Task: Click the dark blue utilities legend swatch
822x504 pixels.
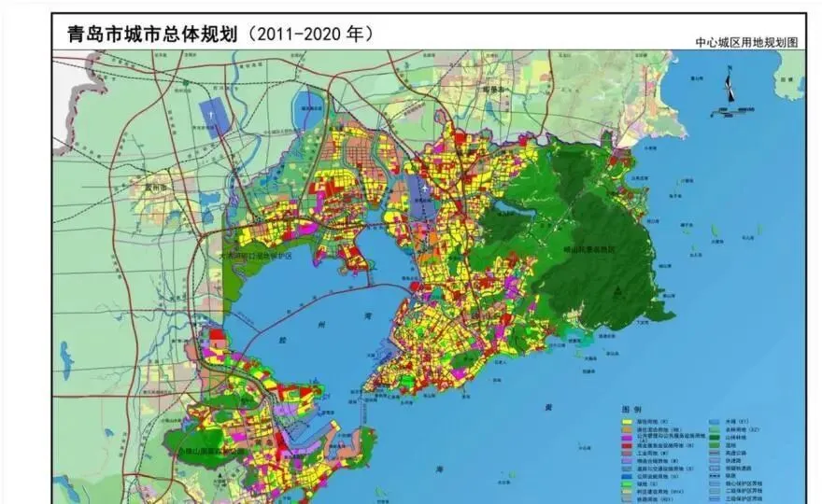Action: coord(627,477)
